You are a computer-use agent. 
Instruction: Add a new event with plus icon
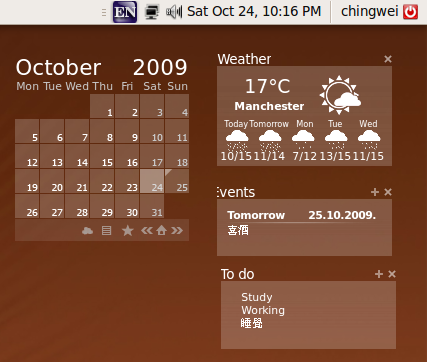pos(375,192)
